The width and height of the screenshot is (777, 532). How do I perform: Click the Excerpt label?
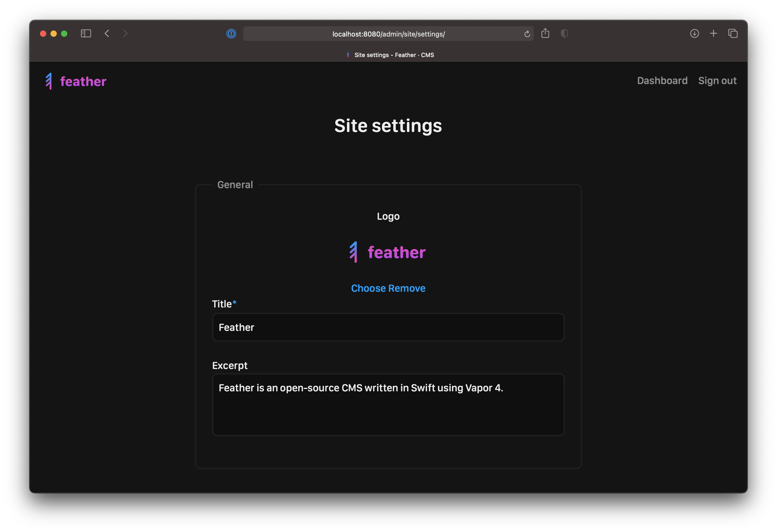230,365
